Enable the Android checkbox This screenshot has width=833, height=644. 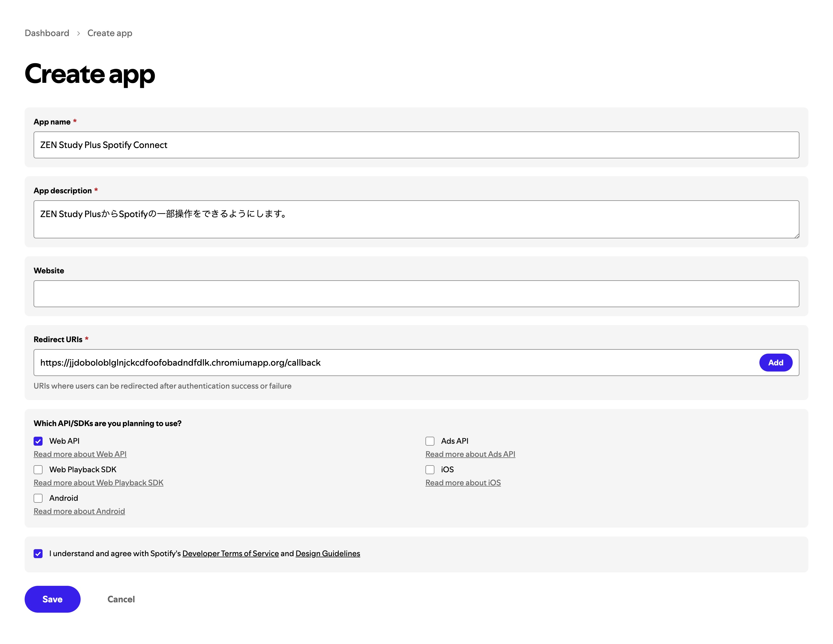pos(38,498)
